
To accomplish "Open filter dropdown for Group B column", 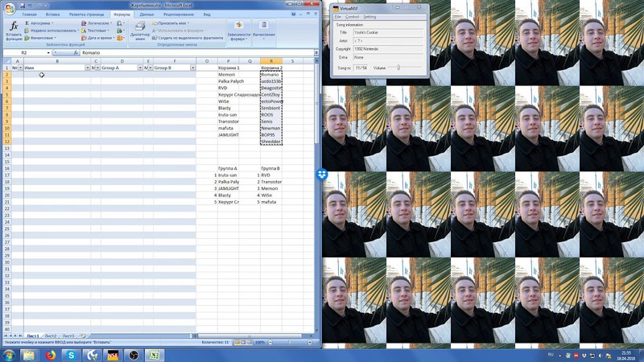I will pyautogui.click(x=192, y=68).
